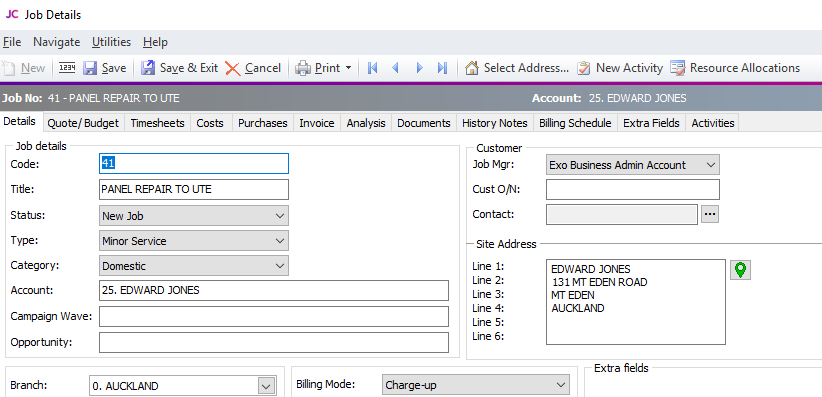
Task: Switch to Quote/ Budget tab
Action: click(x=83, y=123)
